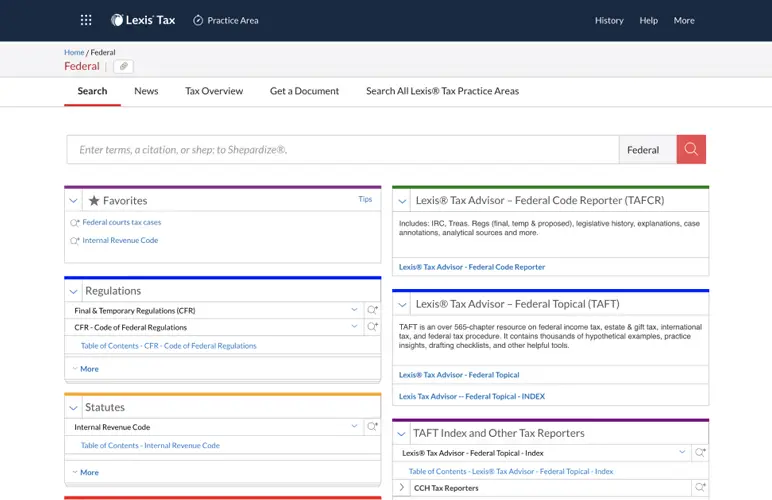Open Lexis Tax Advisor - Federal Code Reporter link
Viewport: 772px width, 500px height.
pos(472,267)
